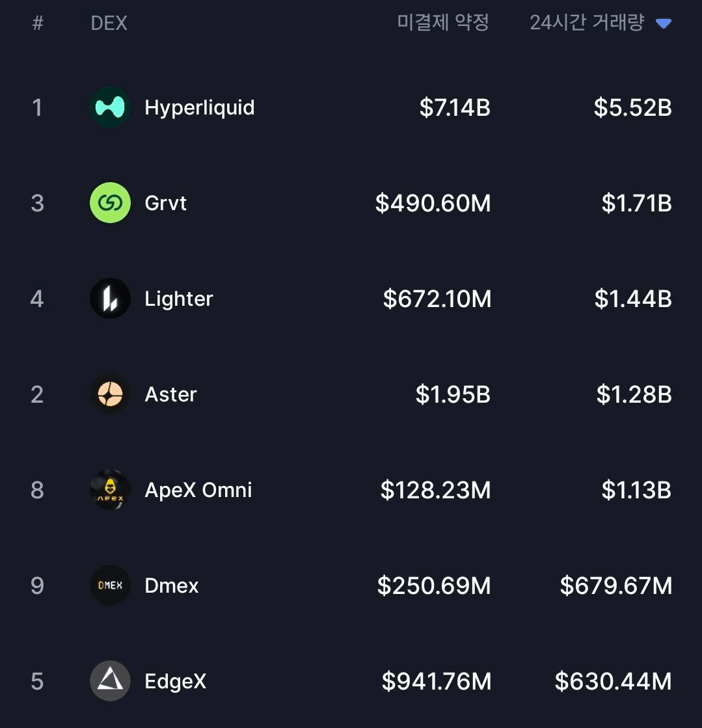Open the Aster exchange name link
This screenshot has width=702, height=728.
tap(170, 394)
